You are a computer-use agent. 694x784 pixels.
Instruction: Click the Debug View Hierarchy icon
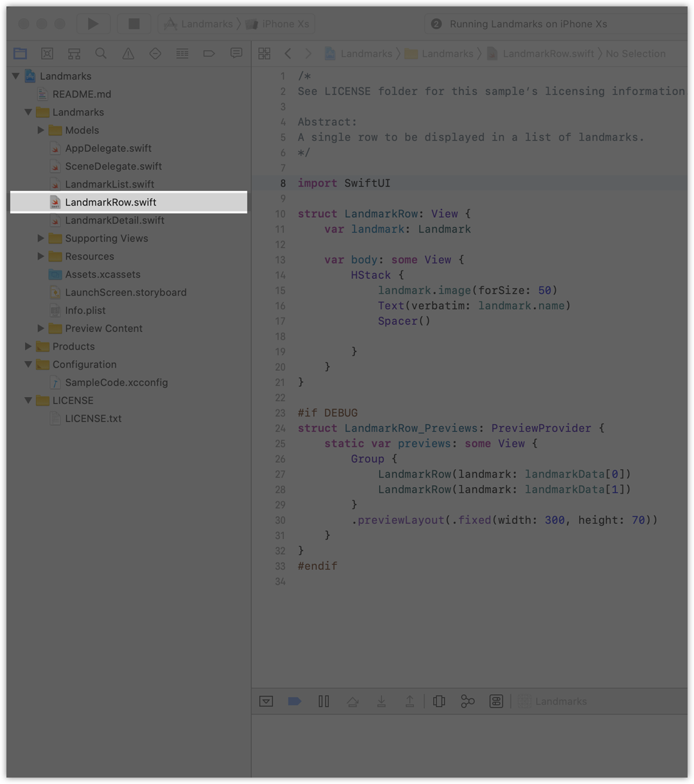(x=440, y=701)
